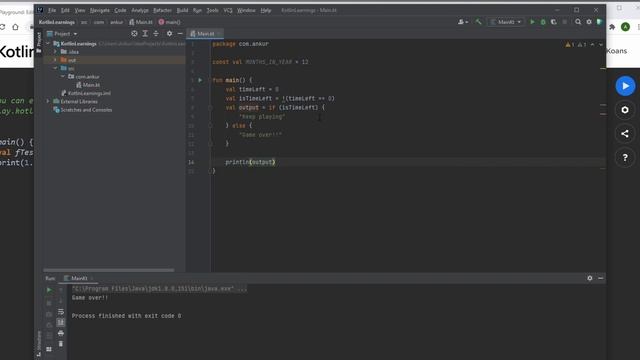Viewport: 640px width, 360px height.
Task: Open the user account dropdown in toolbar
Action: [x=463, y=22]
